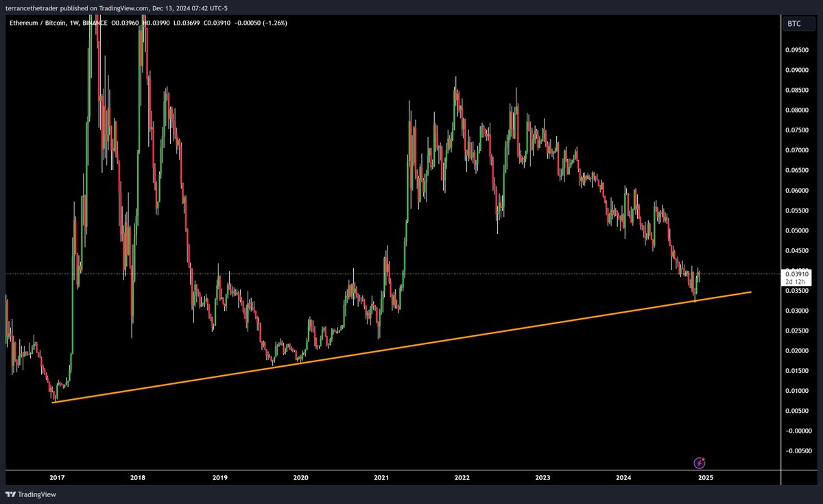Click the TradingView logo at bottom
This screenshot has height=504, width=823.
(x=31, y=494)
